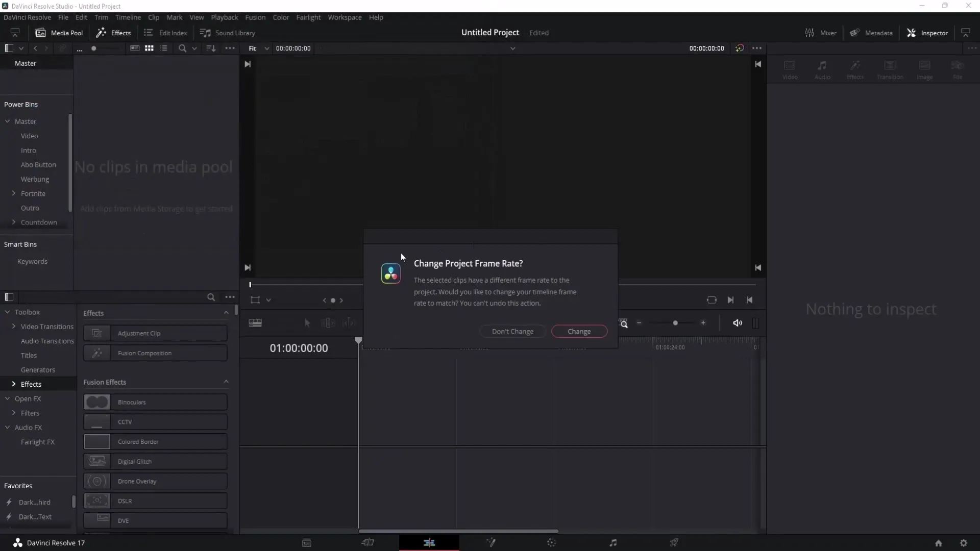980x551 pixels.
Task: Open media pool options three-dot menu
Action: (x=230, y=48)
